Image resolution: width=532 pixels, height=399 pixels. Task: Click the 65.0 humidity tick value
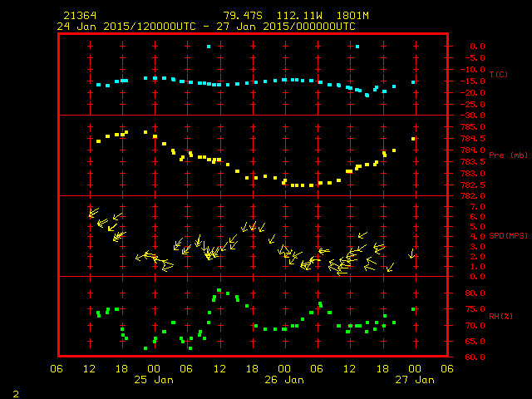pyautogui.click(x=475, y=342)
